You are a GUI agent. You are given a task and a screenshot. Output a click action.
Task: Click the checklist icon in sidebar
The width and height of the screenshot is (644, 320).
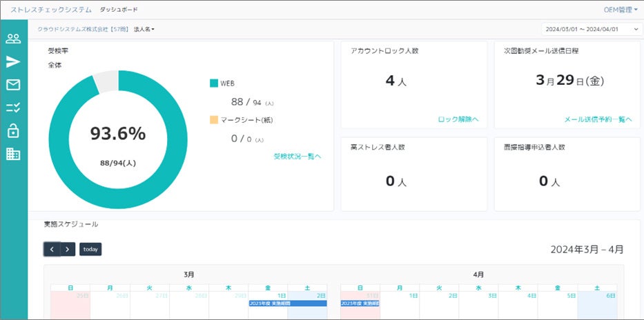pyautogui.click(x=13, y=108)
